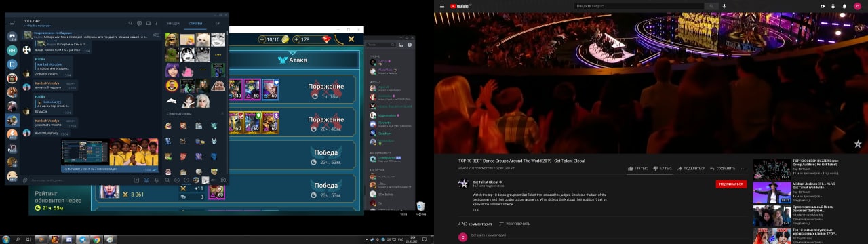
Task: Open Windows Start button
Action: [x=5, y=239]
